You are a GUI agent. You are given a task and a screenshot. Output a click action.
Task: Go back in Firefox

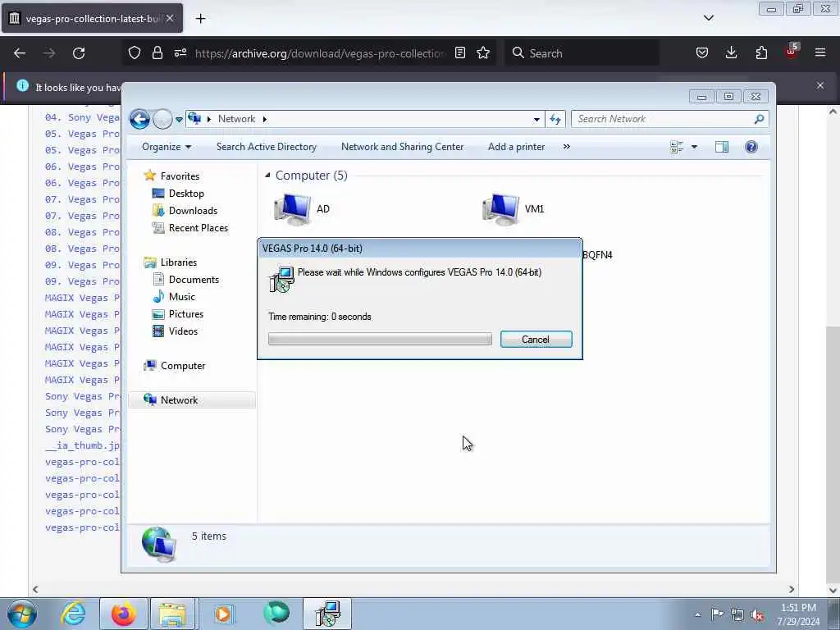pyautogui.click(x=20, y=53)
